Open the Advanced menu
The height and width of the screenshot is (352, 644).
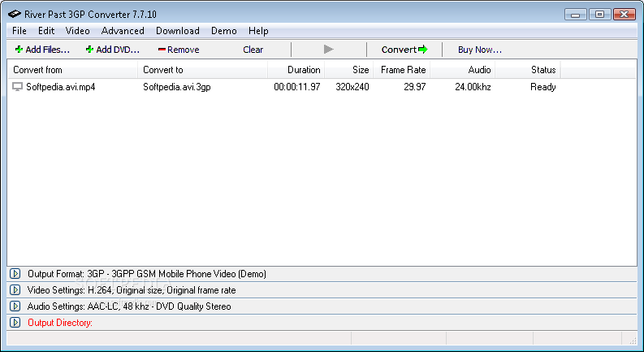(123, 31)
